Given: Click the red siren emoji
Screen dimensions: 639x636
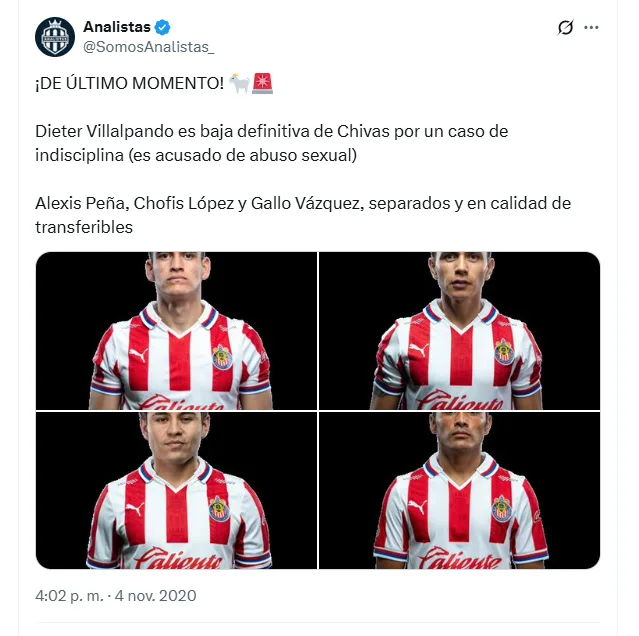Looking at the screenshot, I should pyautogui.click(x=262, y=84).
